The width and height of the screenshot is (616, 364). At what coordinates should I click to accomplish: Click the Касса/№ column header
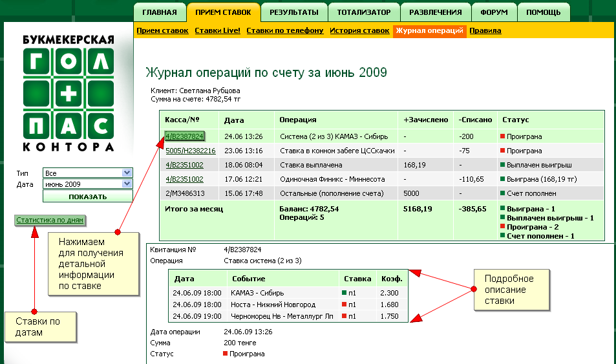click(x=182, y=120)
